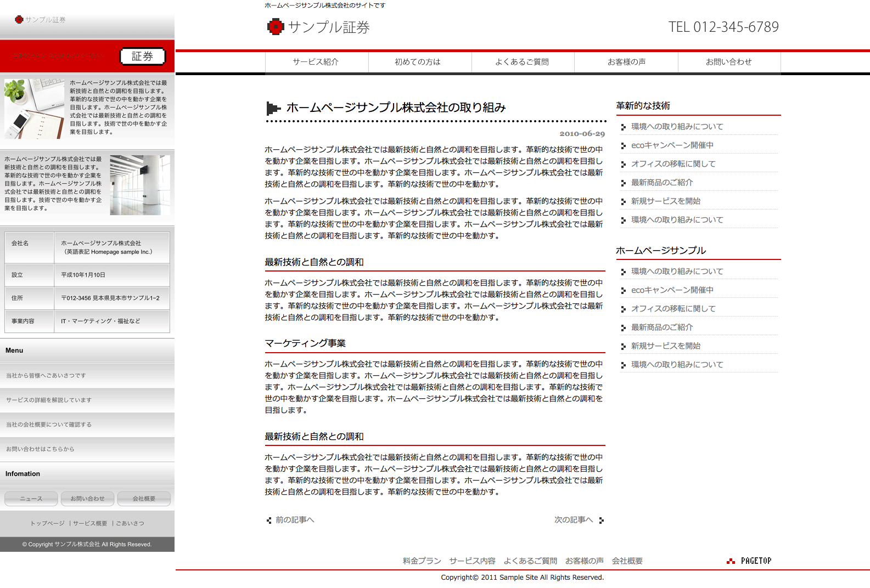Go to 初めての方は in the navigation bar
The image size is (870, 588).
tap(418, 62)
